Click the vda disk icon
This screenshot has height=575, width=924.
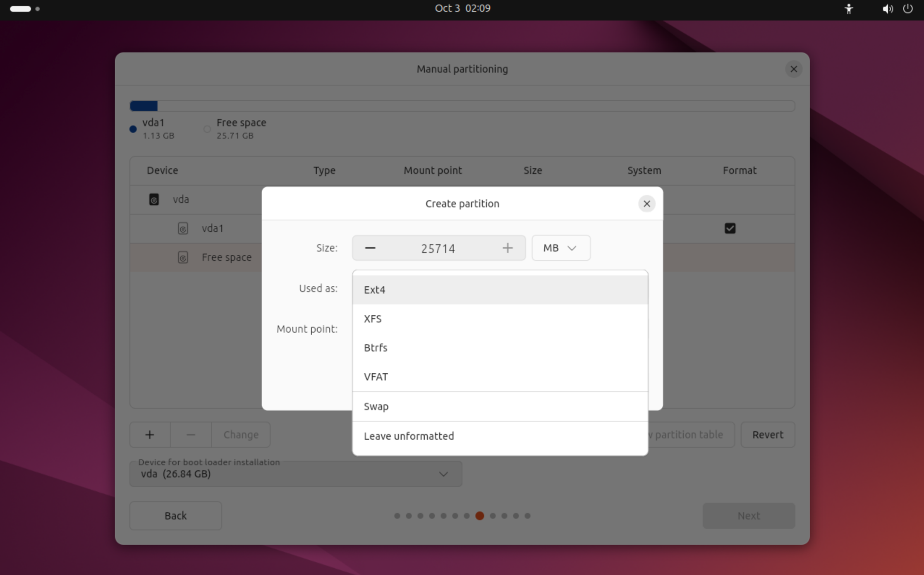click(x=154, y=199)
